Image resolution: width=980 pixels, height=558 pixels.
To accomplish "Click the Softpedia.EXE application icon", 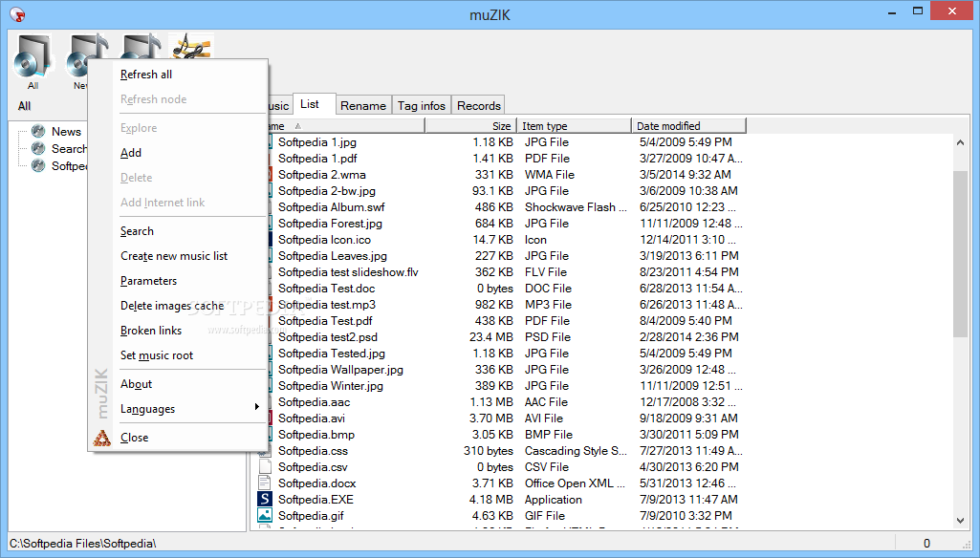I will click(265, 499).
